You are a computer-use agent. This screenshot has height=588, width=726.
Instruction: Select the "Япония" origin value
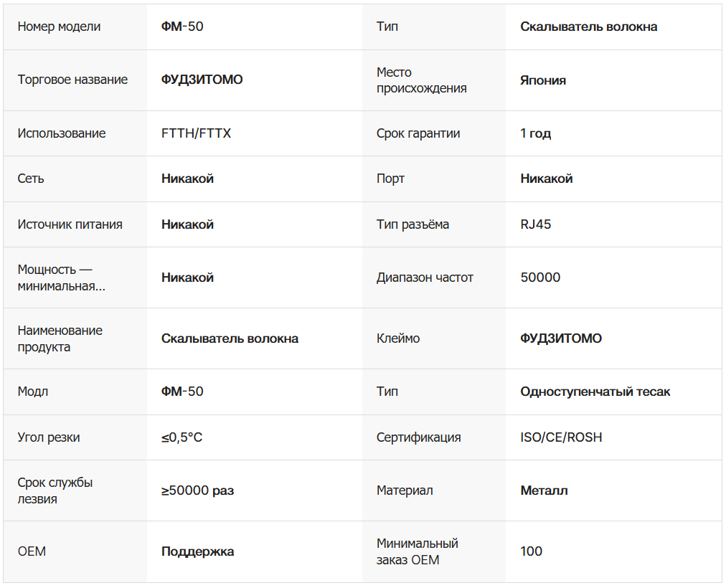543,80
